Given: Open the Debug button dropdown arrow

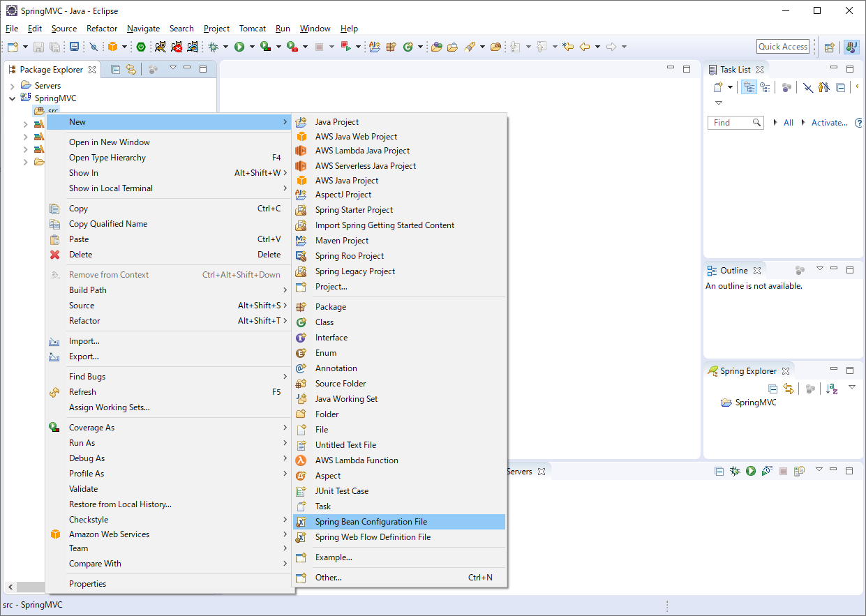Looking at the screenshot, I should [225, 47].
